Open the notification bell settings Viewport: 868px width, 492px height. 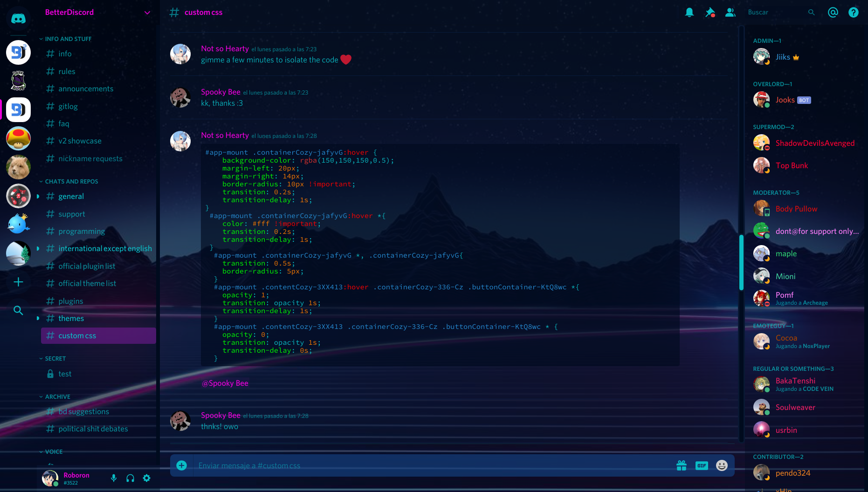click(689, 13)
